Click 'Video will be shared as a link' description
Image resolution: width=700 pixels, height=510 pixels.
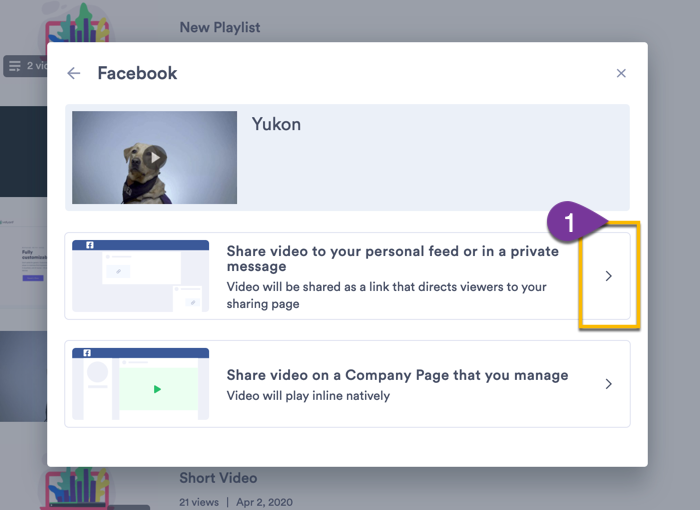386,295
